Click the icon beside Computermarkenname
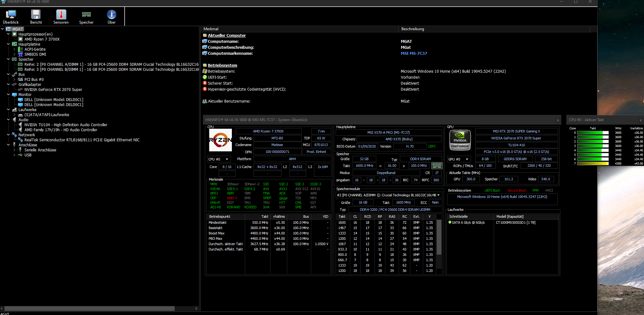The image size is (644, 315). click(x=205, y=53)
